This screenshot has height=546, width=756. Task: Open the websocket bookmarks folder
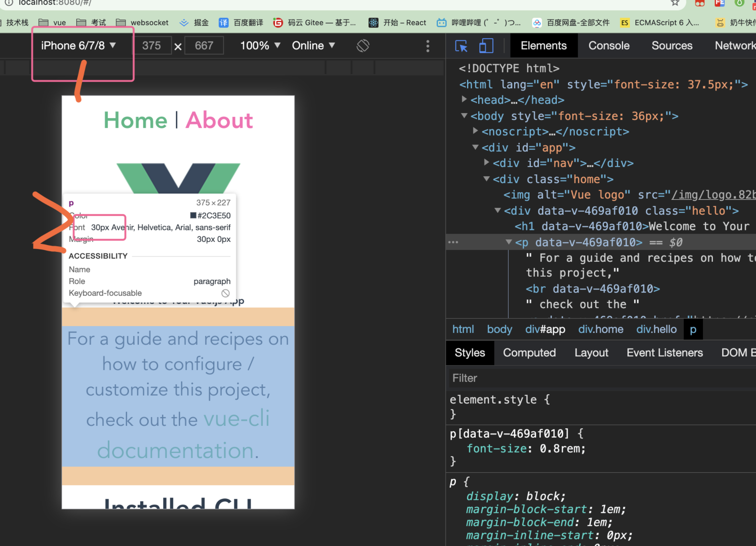[142, 23]
